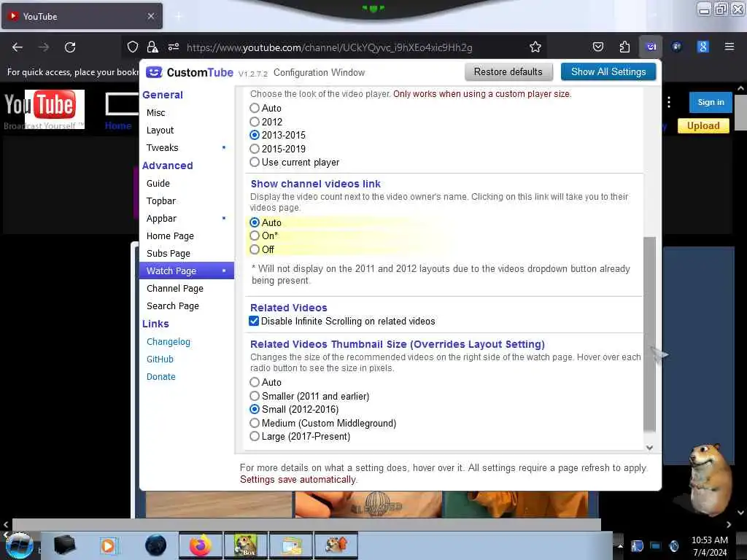
Task: Open the Pocket save icon
Action: pos(598,47)
